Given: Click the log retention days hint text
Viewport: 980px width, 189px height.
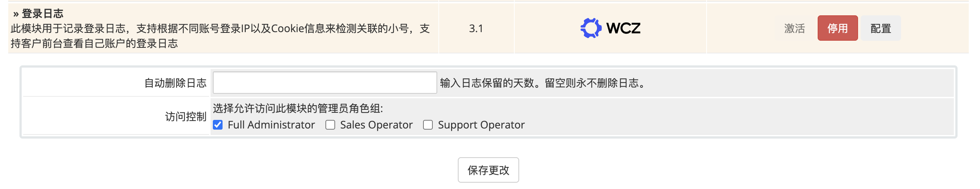Looking at the screenshot, I should pos(544,83).
